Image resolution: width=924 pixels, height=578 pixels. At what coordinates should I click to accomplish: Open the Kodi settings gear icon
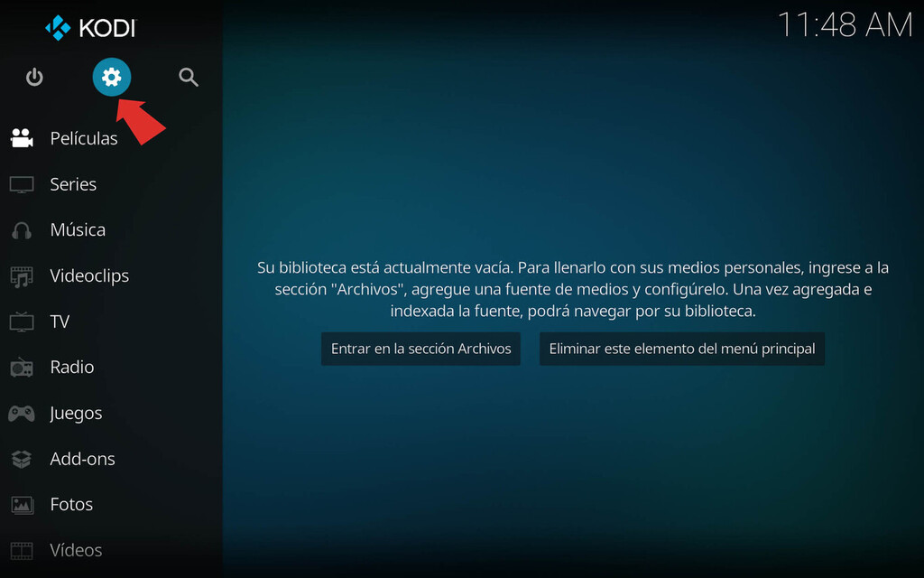[111, 77]
